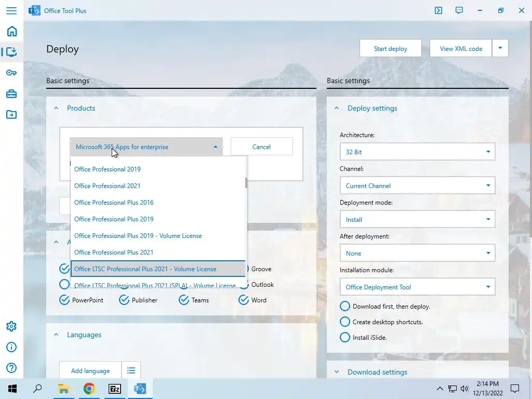Viewport: 532px width, 399px height.
Task: Expand the Download settings section
Action: pos(337,372)
